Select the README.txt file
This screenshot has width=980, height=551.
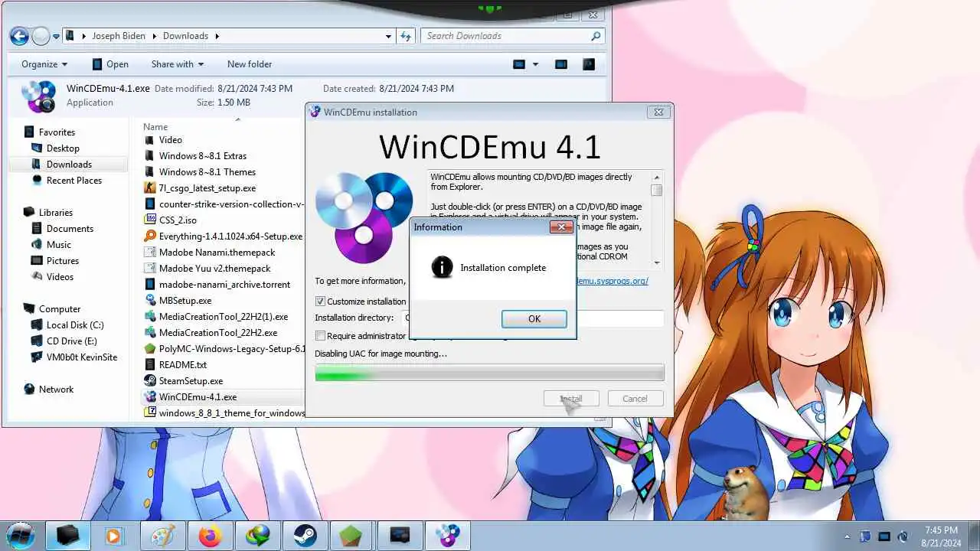coord(182,364)
